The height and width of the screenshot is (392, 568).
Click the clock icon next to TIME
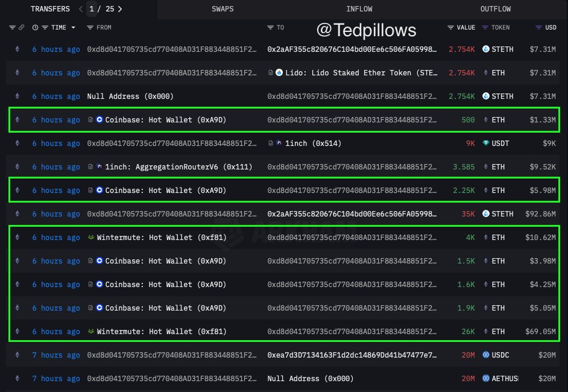(x=34, y=27)
